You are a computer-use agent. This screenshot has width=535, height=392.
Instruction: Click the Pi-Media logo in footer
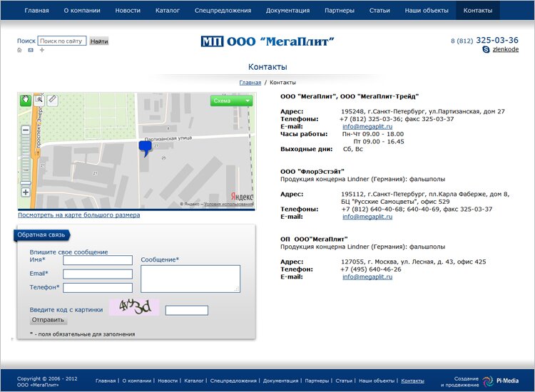501,381
